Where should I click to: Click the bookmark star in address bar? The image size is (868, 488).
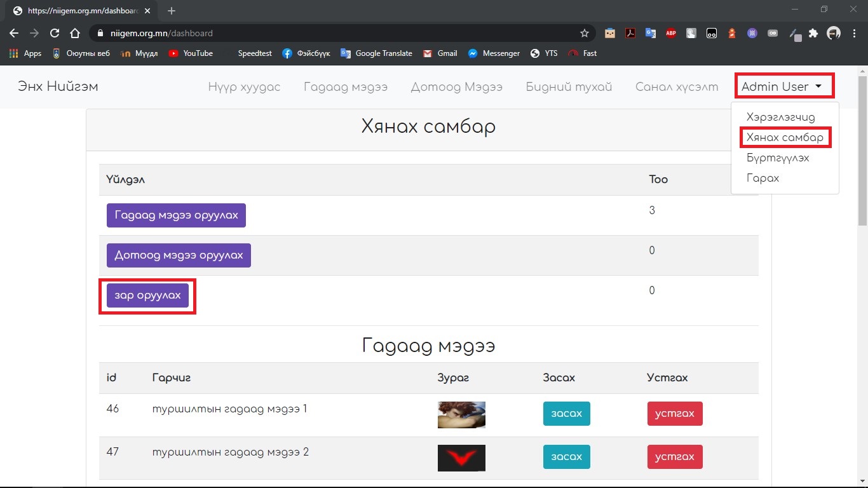585,33
